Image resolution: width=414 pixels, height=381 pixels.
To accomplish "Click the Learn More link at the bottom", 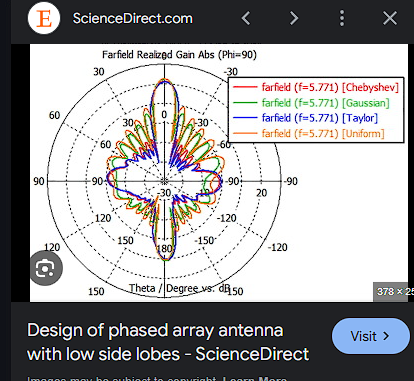I will 255,379.
